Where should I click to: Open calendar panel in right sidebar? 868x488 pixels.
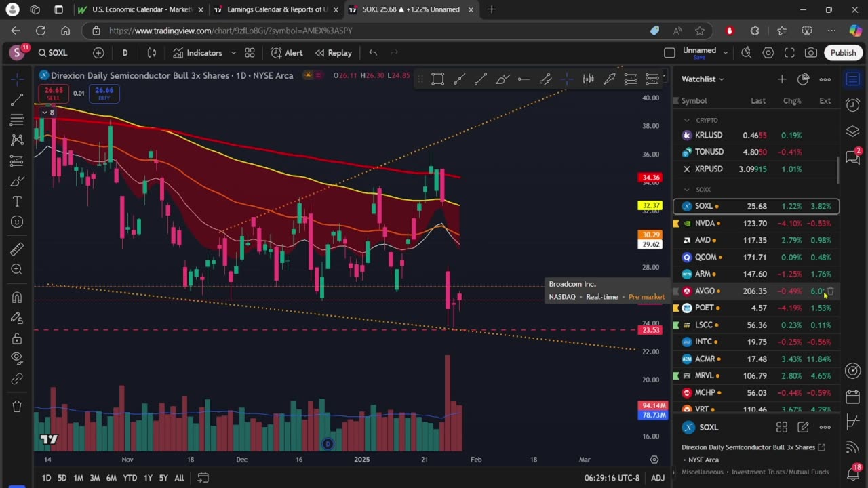(853, 396)
